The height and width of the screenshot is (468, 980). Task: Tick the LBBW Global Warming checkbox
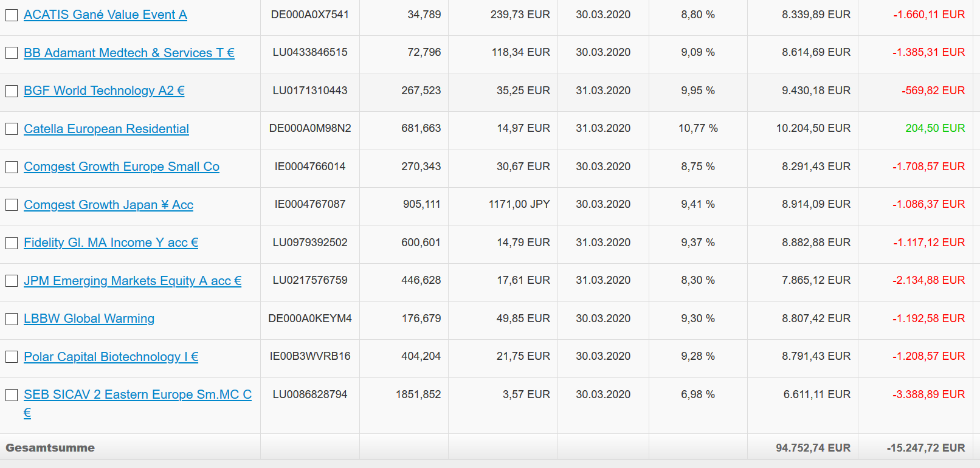click(12, 319)
